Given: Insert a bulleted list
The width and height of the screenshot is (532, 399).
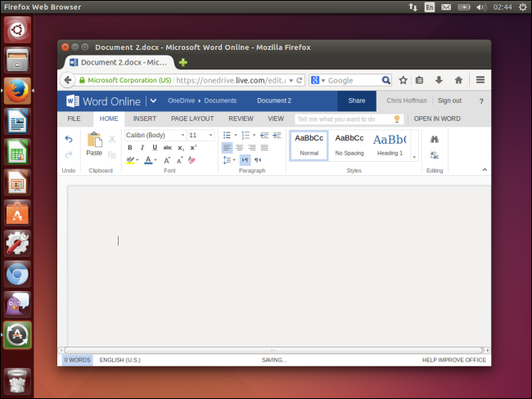Looking at the screenshot, I should [227, 135].
